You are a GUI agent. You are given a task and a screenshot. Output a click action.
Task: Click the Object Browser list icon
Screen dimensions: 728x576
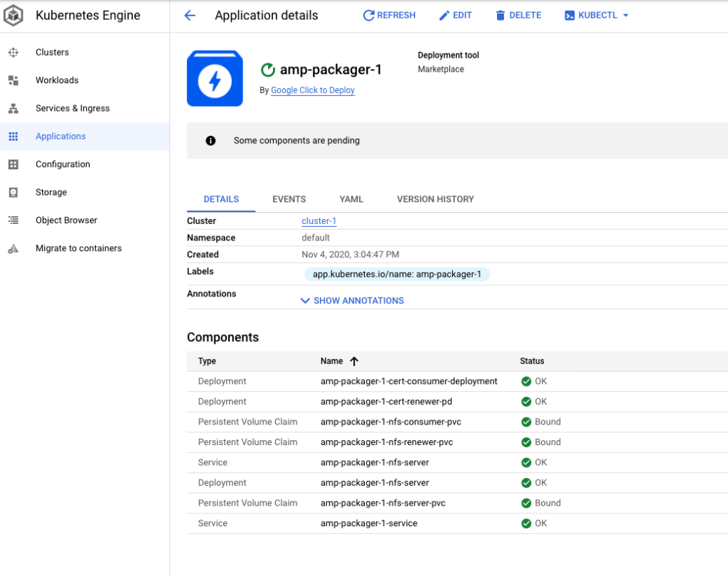(14, 220)
